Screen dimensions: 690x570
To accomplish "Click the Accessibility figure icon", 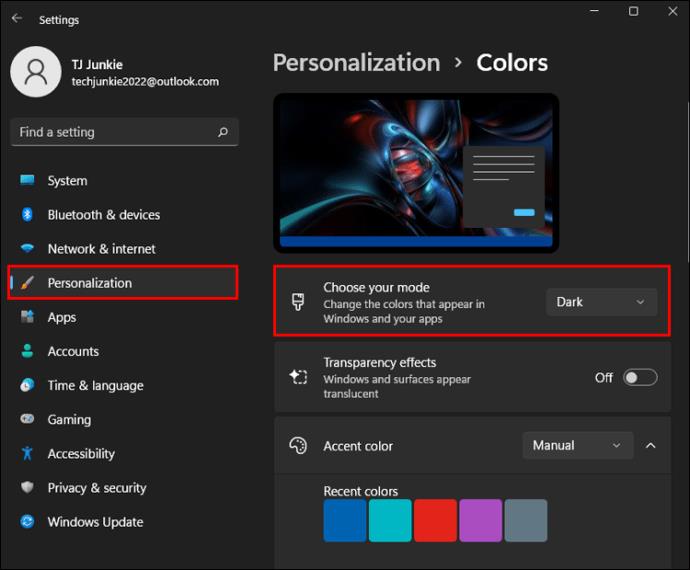I will pos(27,453).
